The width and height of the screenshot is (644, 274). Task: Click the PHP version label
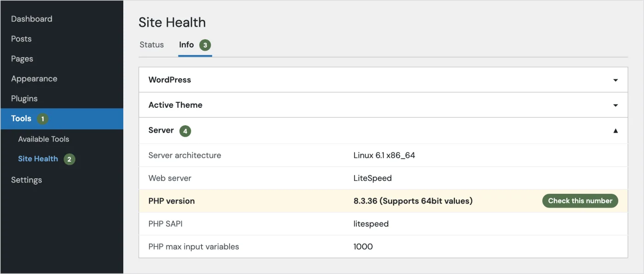(172, 201)
